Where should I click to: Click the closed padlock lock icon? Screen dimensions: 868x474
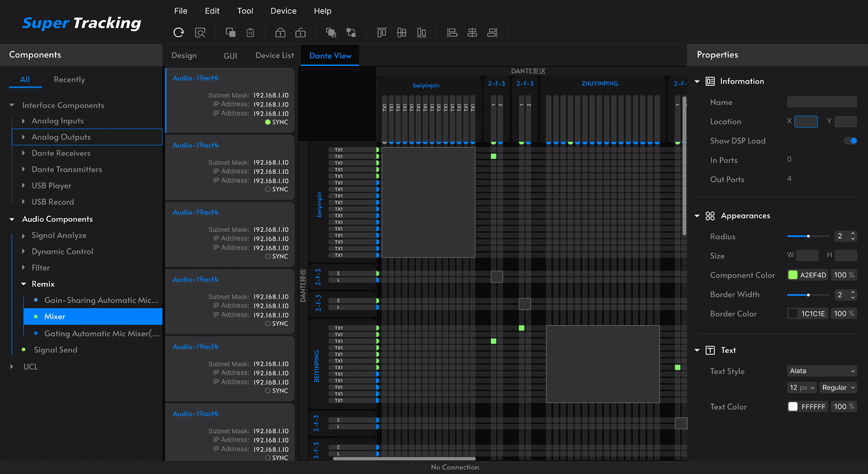click(280, 33)
